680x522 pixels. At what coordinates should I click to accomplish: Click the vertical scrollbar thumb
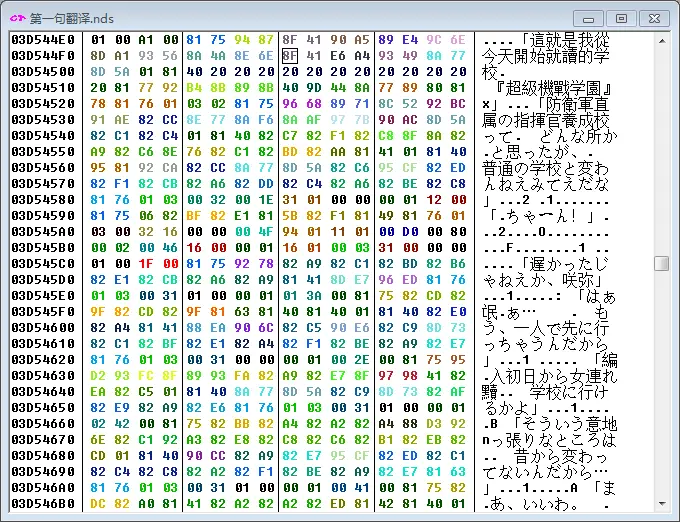click(661, 263)
